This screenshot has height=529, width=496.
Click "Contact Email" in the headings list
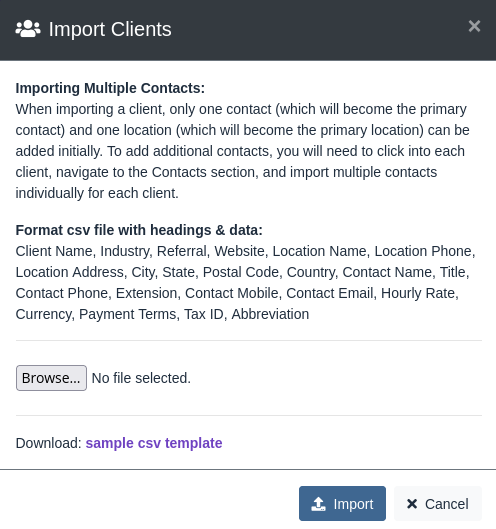(x=330, y=293)
